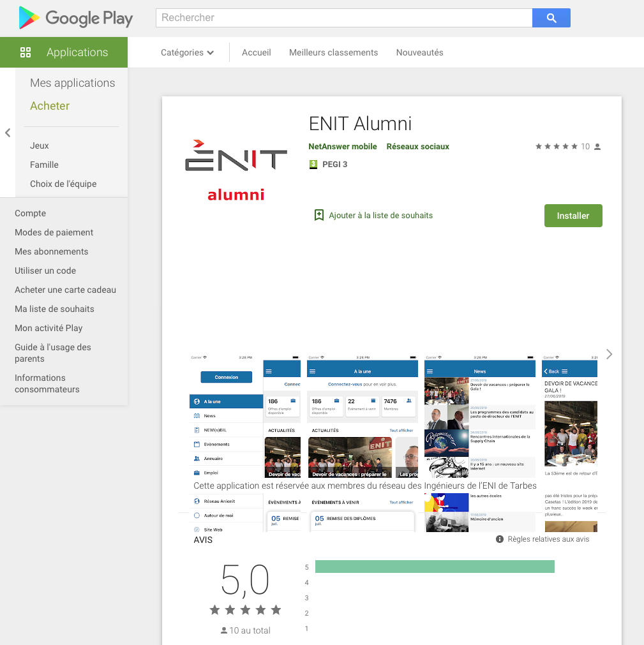The width and height of the screenshot is (644, 645).
Task: Open Choix de l'équipe
Action: tap(63, 184)
